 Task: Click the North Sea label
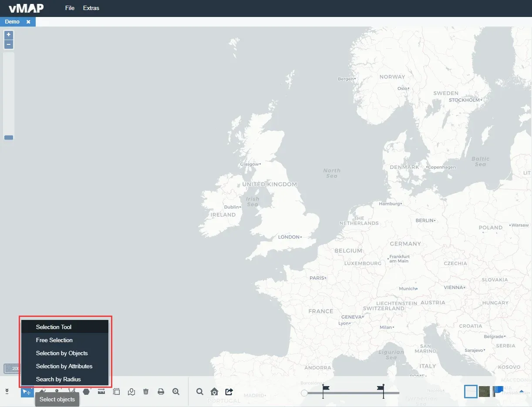coord(332,173)
